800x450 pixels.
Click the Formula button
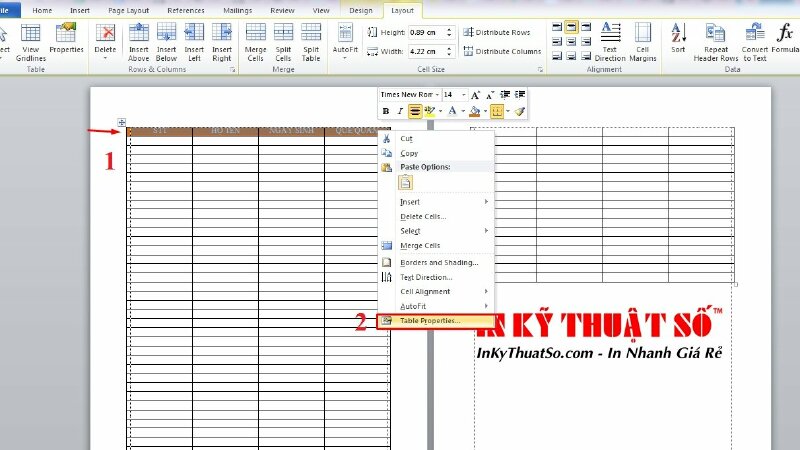[x=785, y=38]
